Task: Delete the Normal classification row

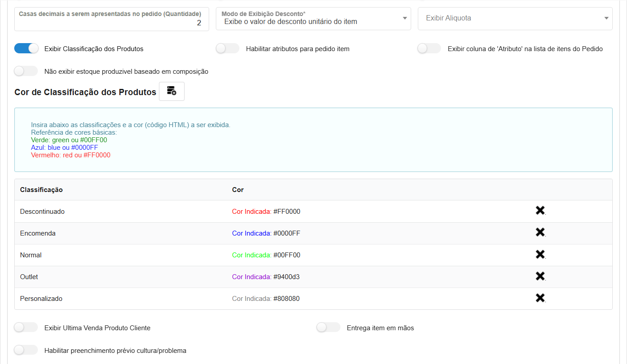Action: 540,254
